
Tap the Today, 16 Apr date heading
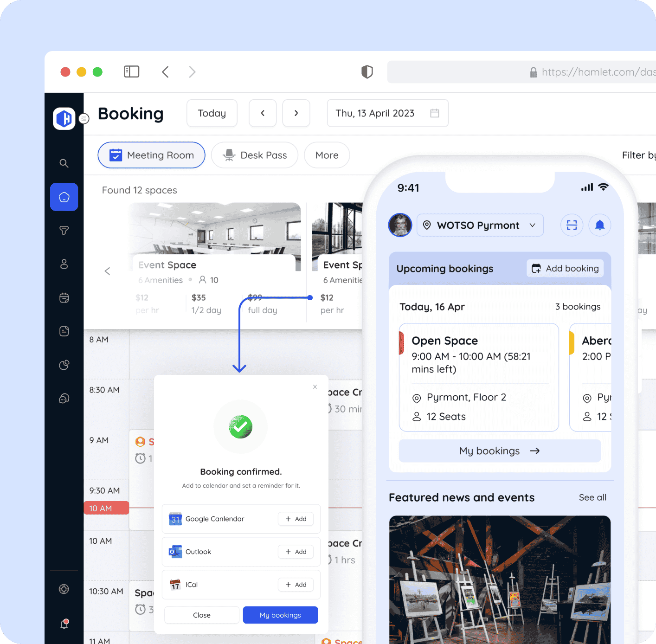[x=432, y=307]
